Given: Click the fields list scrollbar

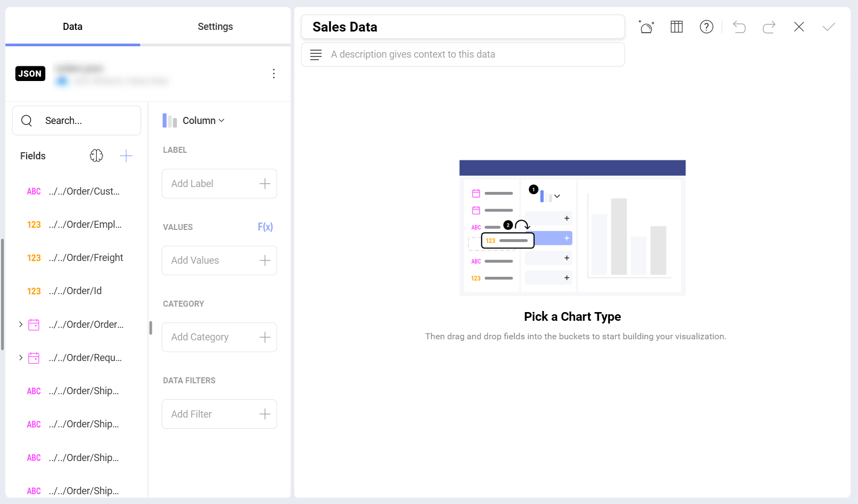Looking at the screenshot, I should [3, 294].
